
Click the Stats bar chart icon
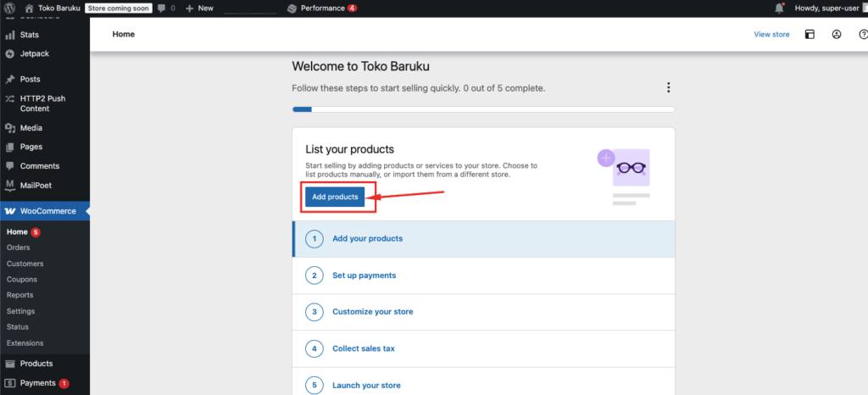9,35
